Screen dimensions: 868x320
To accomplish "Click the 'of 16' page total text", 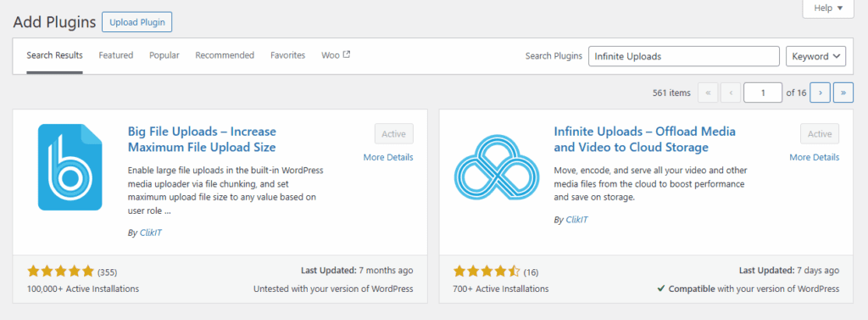I will point(796,93).
